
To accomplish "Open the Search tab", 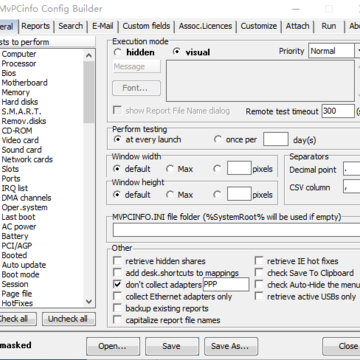I will (x=71, y=26).
